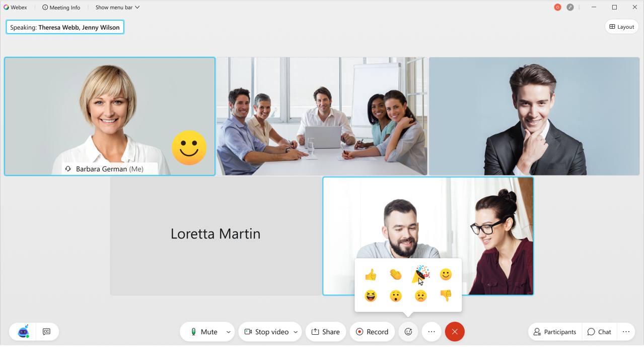Choose the party popper celebrate reaction

[421, 274]
